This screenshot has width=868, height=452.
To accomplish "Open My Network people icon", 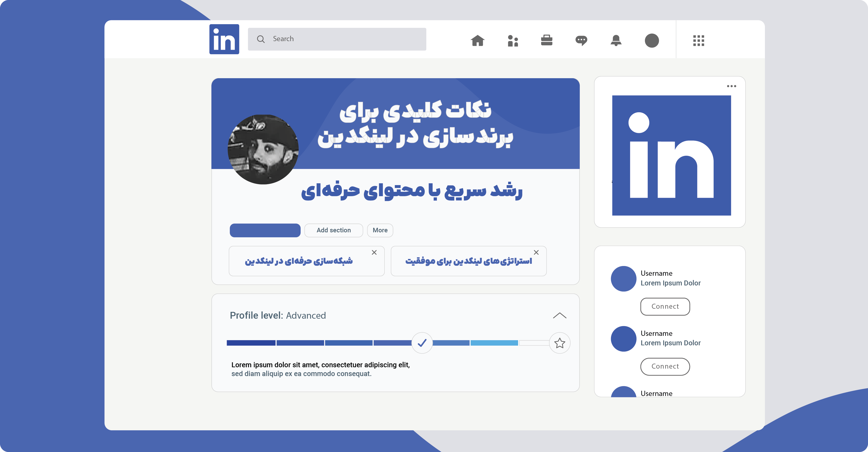I will pos(512,41).
